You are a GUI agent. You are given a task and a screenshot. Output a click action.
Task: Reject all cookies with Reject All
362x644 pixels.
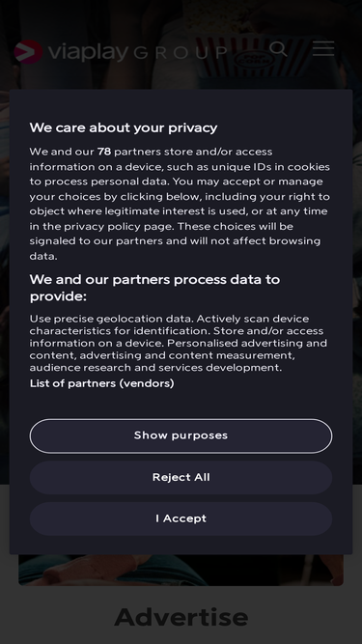point(181,477)
